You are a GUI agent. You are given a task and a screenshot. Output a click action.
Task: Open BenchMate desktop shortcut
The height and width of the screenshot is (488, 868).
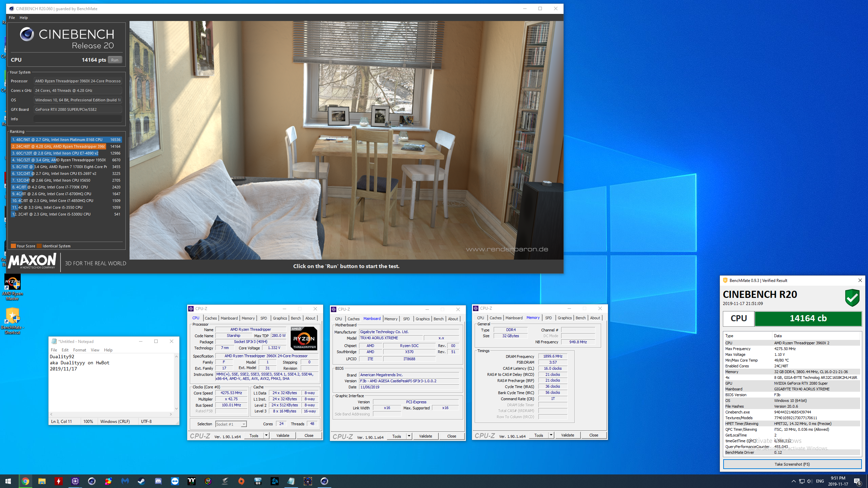pyautogui.click(x=13, y=321)
